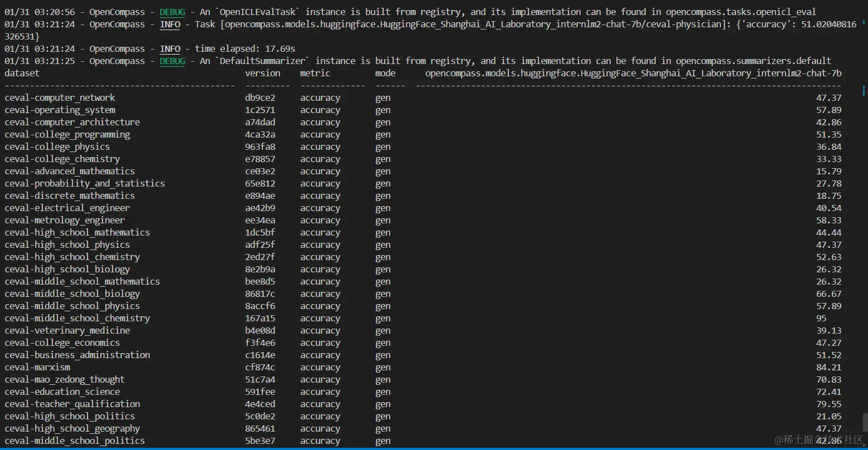Viewport: 868px width, 450px height.
Task: Click the 39.13 score value
Action: click(x=829, y=330)
